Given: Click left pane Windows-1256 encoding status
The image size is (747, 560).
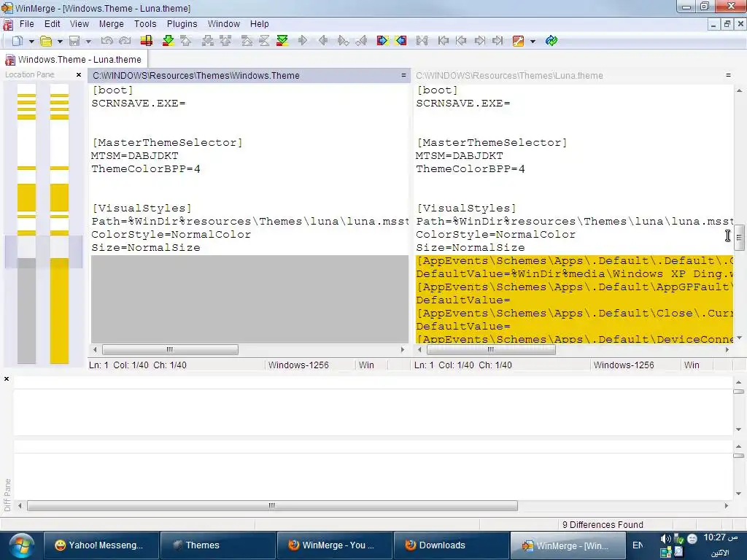Looking at the screenshot, I should pyautogui.click(x=298, y=365).
